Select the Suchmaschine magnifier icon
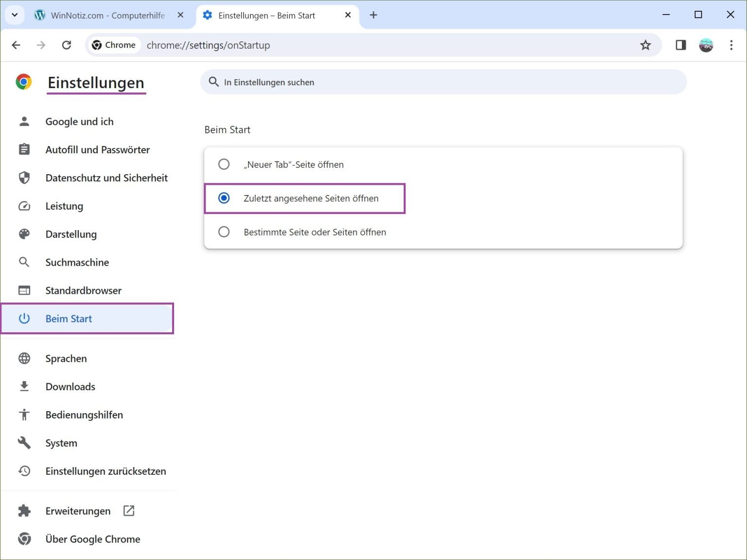747x560 pixels. pos(24,262)
